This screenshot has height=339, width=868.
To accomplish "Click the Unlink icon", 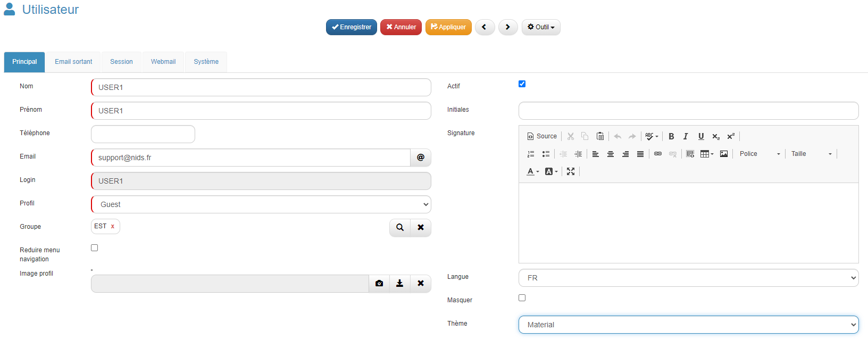I will [673, 154].
